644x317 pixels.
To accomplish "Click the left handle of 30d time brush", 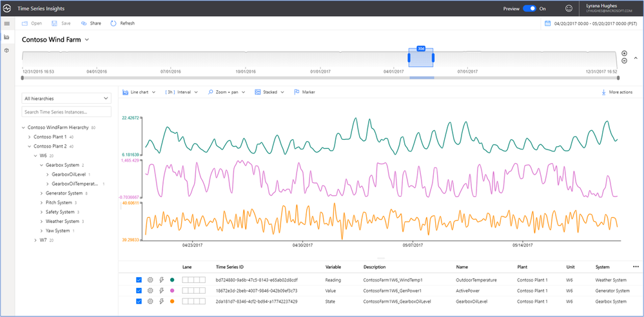I will point(409,58).
